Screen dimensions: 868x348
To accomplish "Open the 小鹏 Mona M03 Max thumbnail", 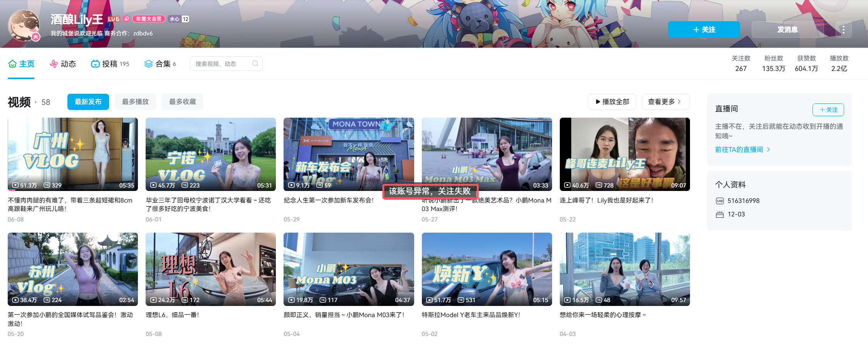I will click(487, 154).
